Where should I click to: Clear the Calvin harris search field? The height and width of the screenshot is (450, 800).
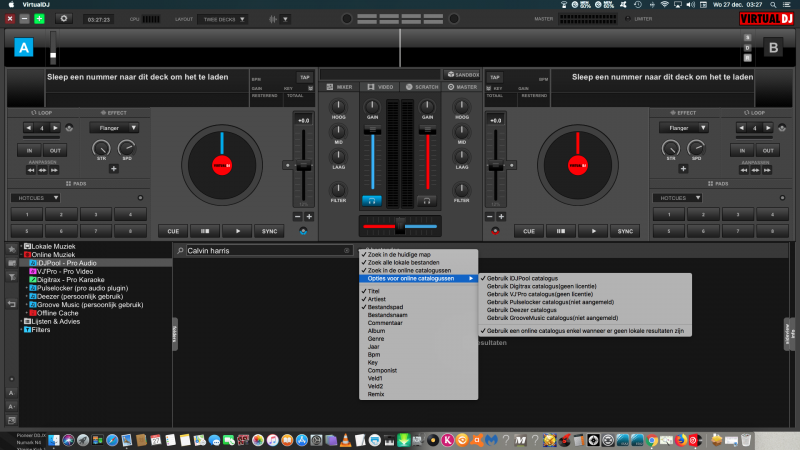click(347, 251)
